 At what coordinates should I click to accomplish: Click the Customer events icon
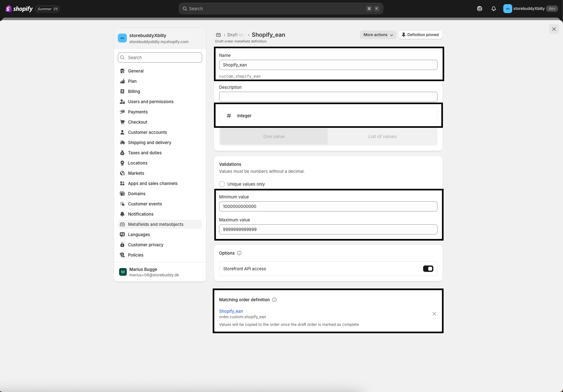(122, 204)
